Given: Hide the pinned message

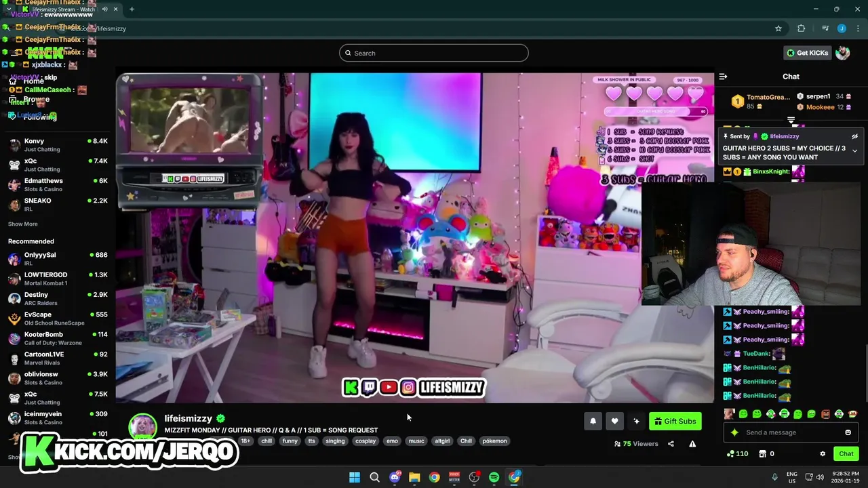Looking at the screenshot, I should 854,136.
